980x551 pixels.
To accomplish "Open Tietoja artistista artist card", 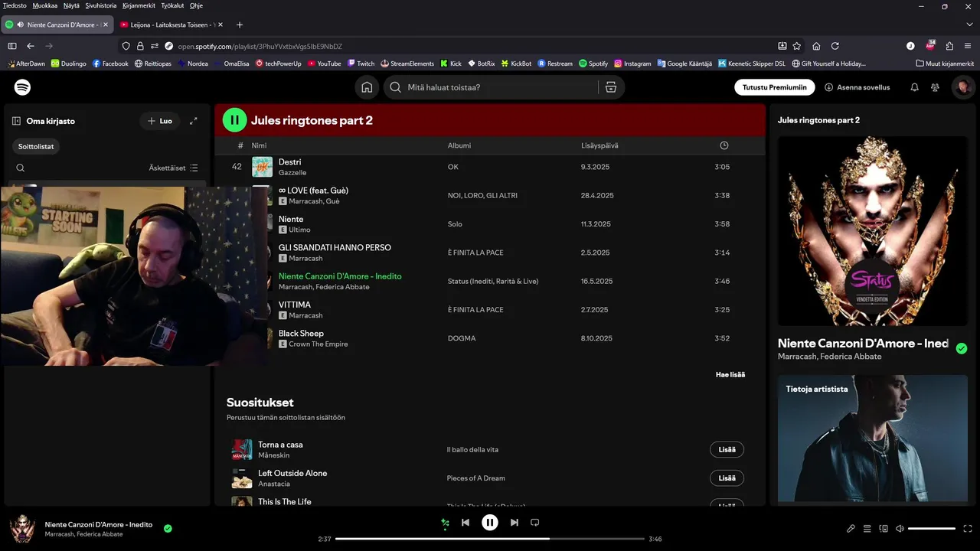I will coord(872,439).
